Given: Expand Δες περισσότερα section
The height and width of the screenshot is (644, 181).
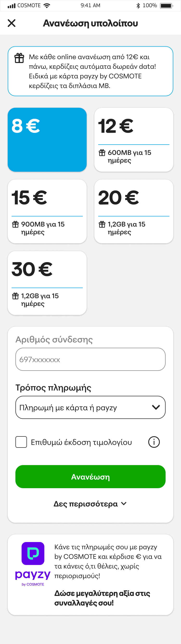Looking at the screenshot, I should 90,504.
